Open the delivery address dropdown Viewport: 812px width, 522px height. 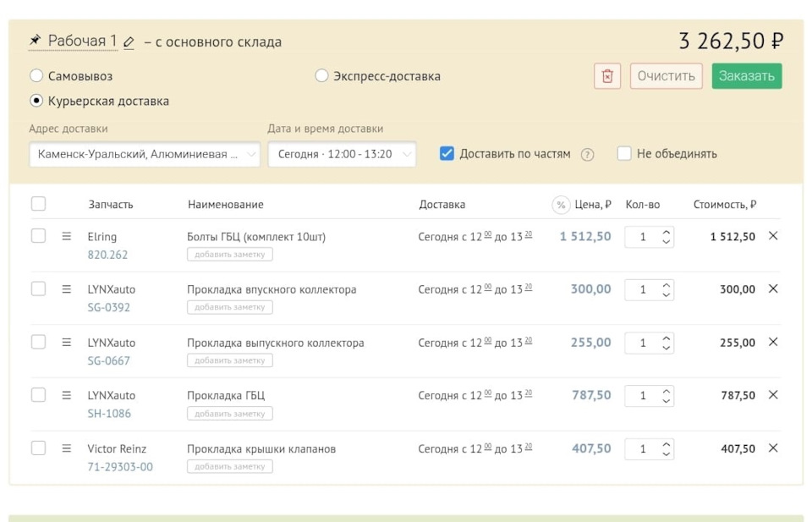(x=145, y=155)
